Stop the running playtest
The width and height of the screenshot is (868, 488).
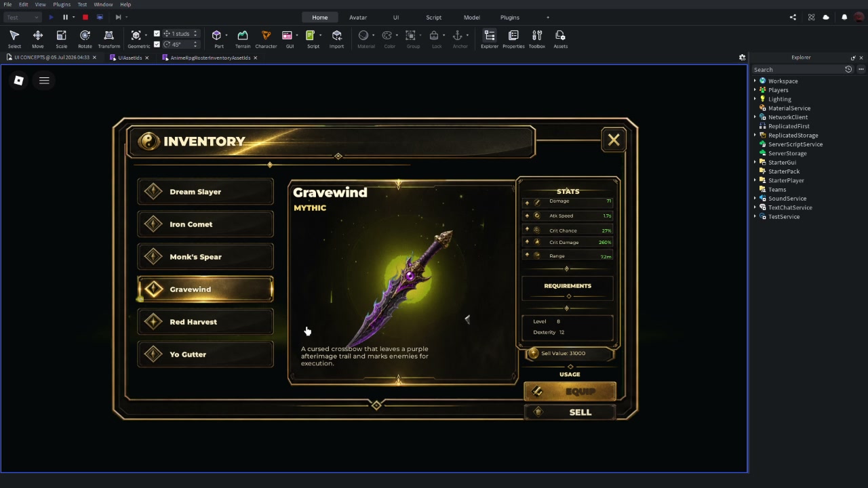(85, 17)
